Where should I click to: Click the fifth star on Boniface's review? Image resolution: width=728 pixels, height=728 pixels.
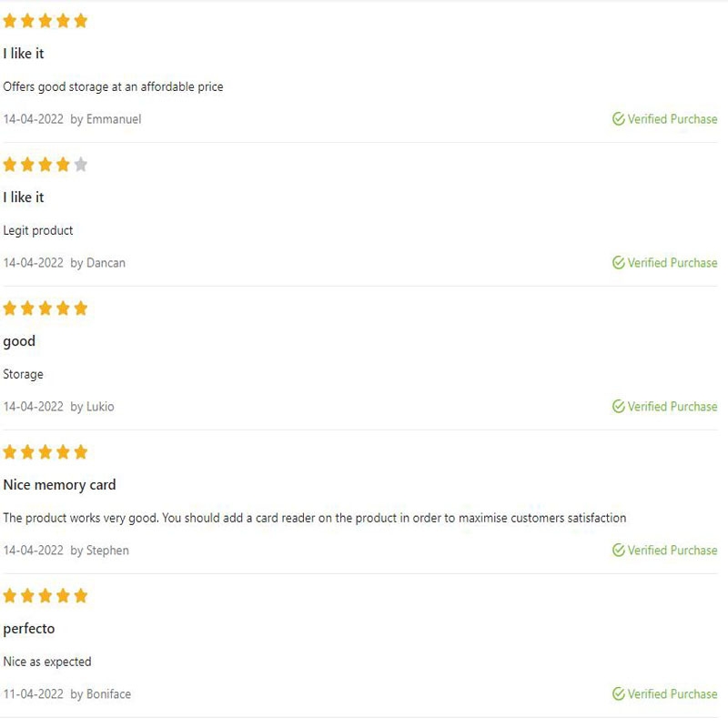click(x=81, y=596)
